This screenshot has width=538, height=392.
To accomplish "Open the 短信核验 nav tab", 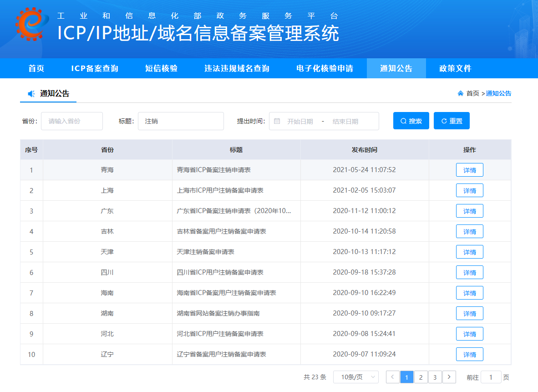I will (x=161, y=68).
